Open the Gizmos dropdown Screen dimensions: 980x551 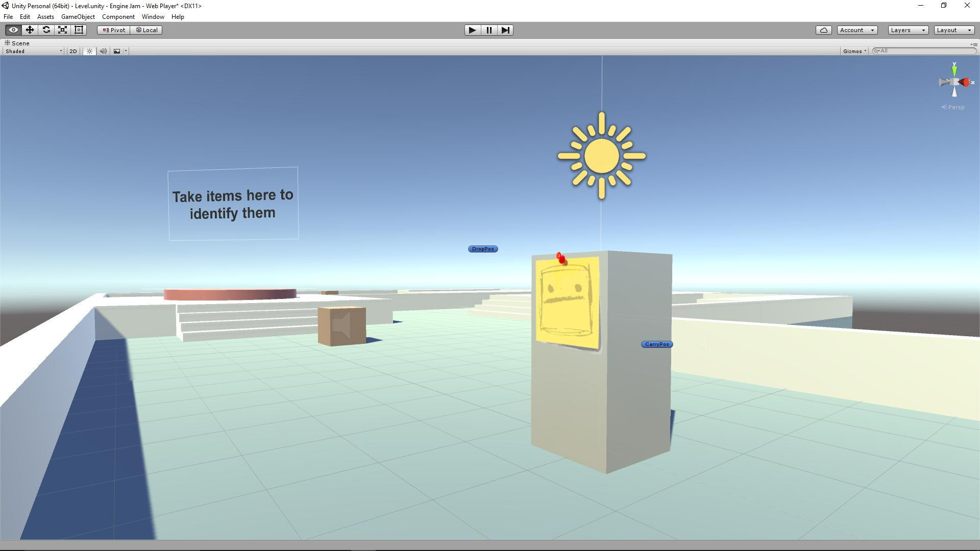[854, 51]
